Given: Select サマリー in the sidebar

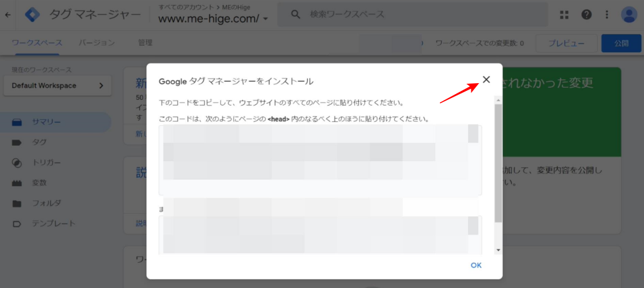Looking at the screenshot, I should [55, 122].
